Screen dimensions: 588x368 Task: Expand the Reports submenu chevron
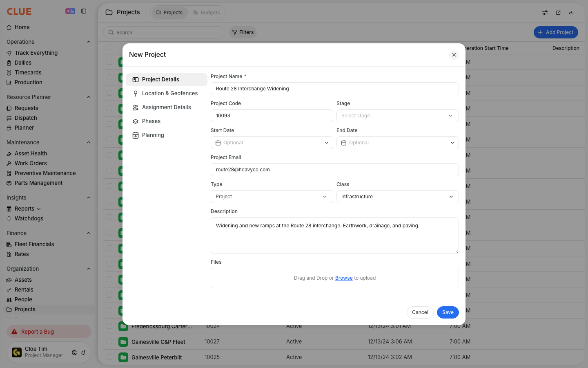(x=39, y=209)
